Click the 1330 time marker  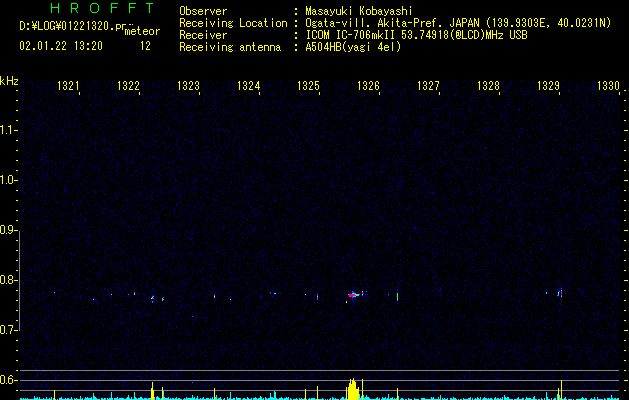point(608,86)
